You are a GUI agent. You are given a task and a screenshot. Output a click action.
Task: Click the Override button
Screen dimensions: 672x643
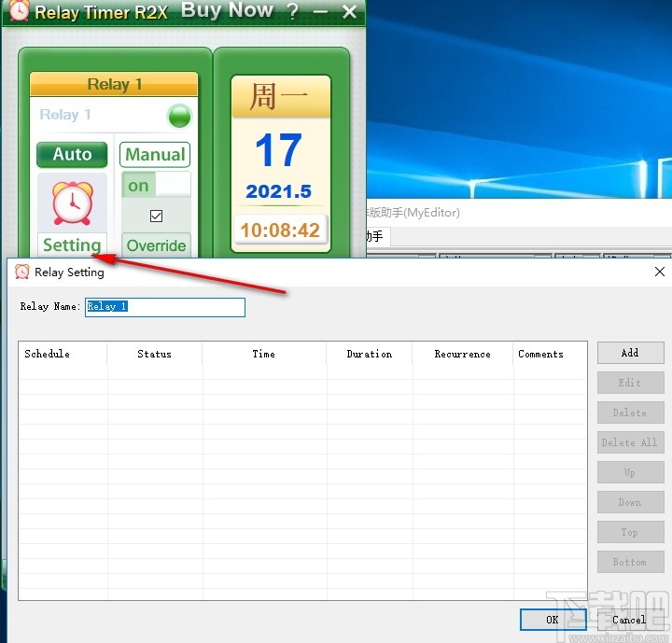click(156, 245)
